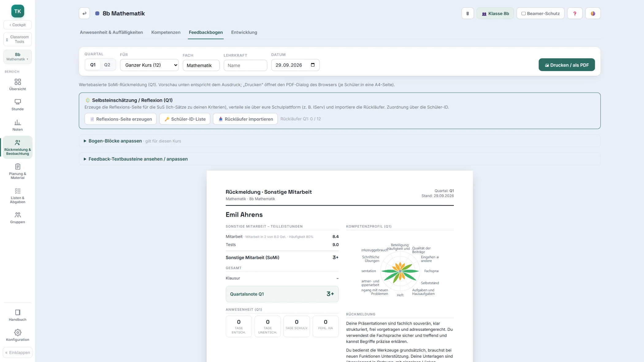644x362 pixels.
Task: Open Rückmeldung & Beobachtung section
Action: coord(17,147)
